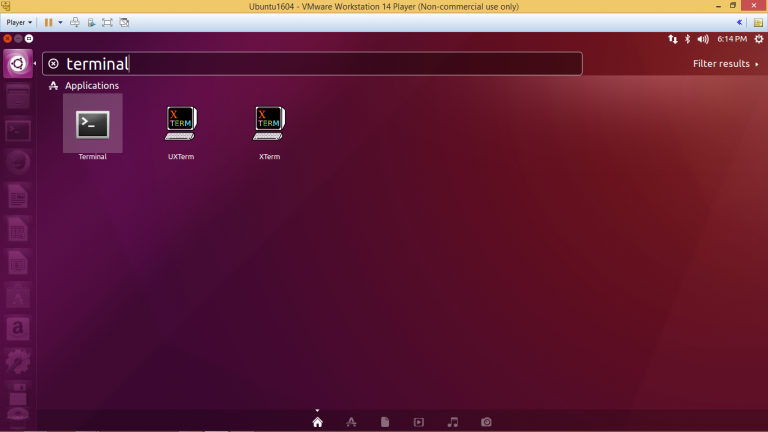Click the Dash minimize button
The width and height of the screenshot is (768, 432).
click(18, 38)
